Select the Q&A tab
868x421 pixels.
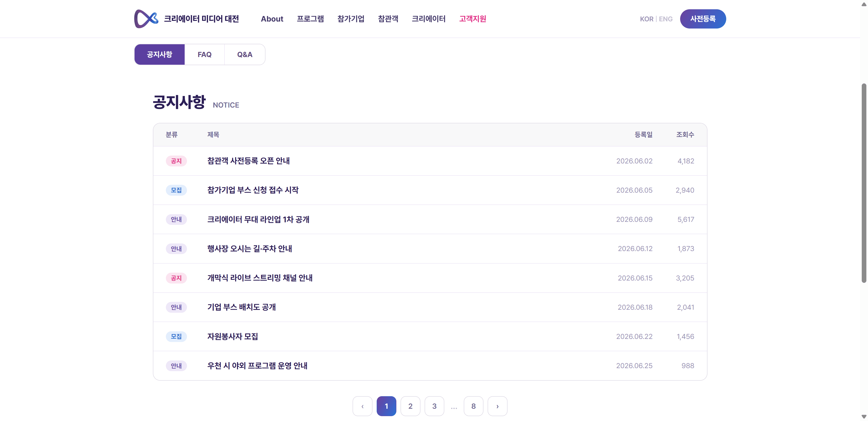[245, 54]
